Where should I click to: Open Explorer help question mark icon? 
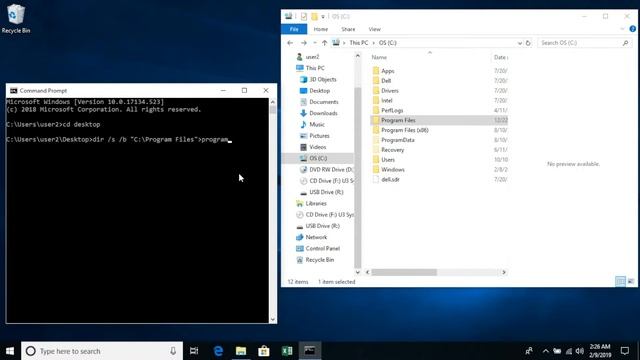633,29
